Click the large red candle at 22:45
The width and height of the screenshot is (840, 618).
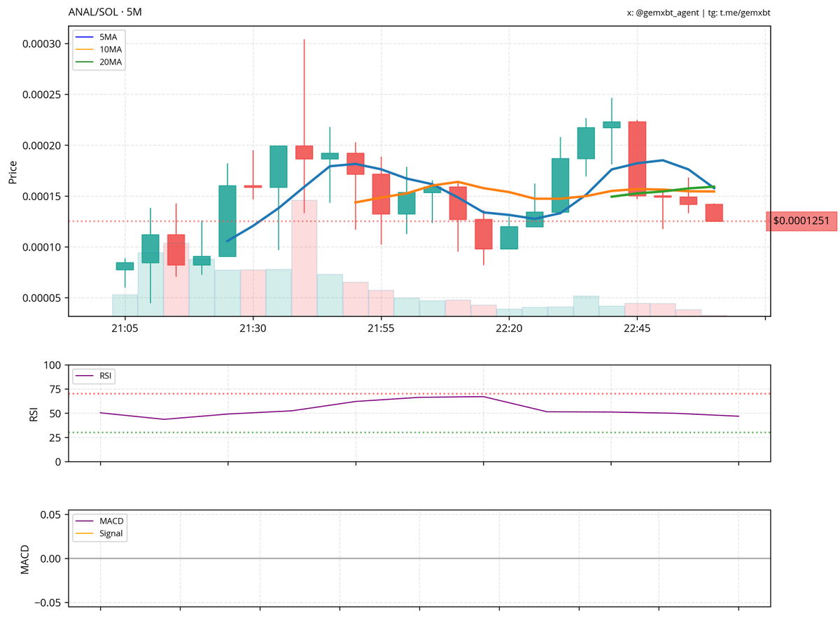pyautogui.click(x=637, y=159)
